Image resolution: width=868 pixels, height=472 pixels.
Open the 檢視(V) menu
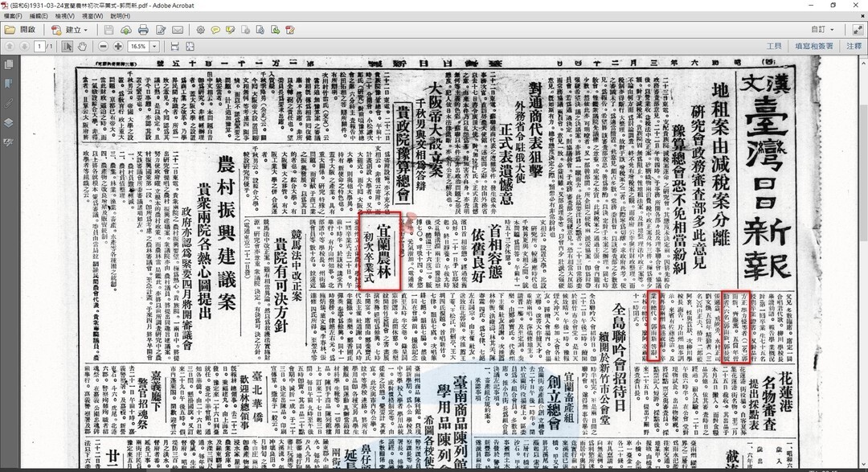pyautogui.click(x=65, y=16)
